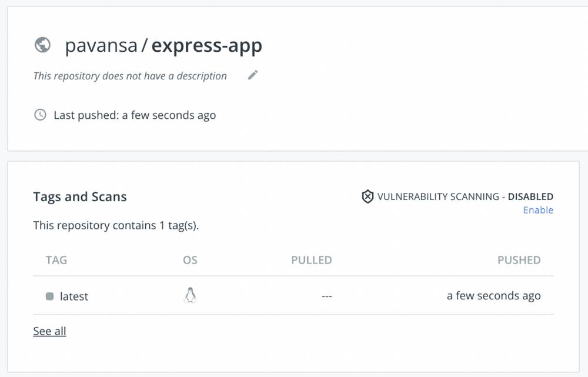
Task: Click the pavansa namespace name
Action: pos(101,45)
